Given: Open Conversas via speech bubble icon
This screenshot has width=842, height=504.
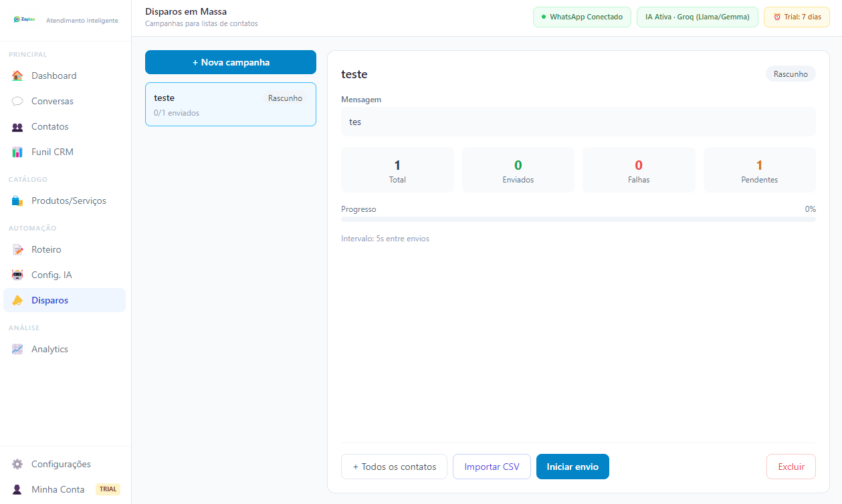Looking at the screenshot, I should pos(17,102).
